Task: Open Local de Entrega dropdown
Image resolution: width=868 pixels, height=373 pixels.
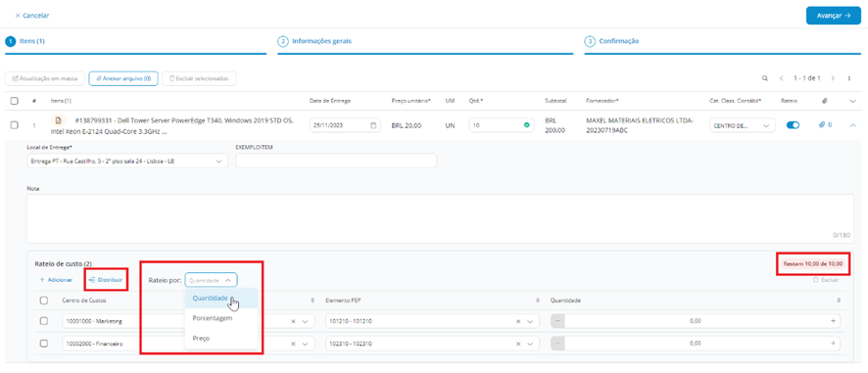Action: pyautogui.click(x=127, y=161)
